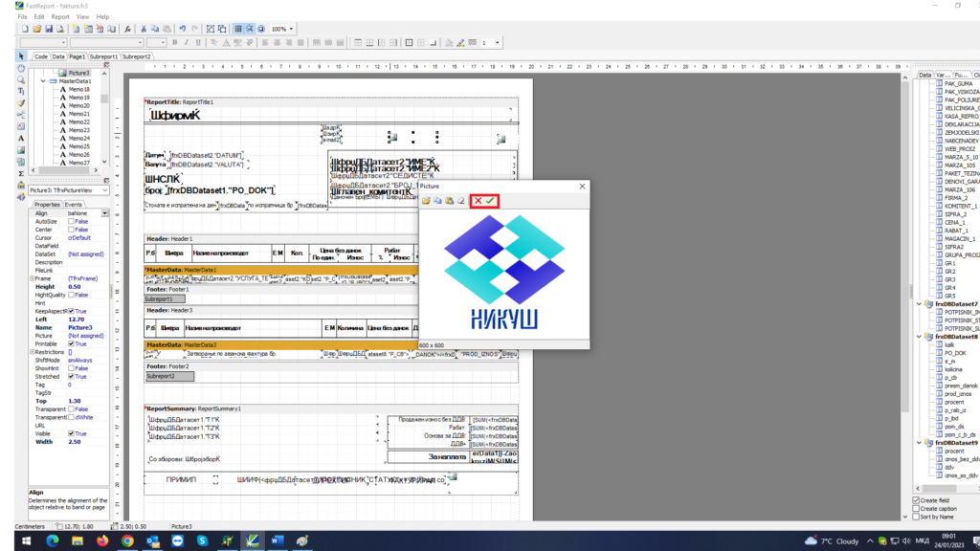Open Windows Start menu
The width and height of the screenshot is (980, 551).
click(27, 541)
